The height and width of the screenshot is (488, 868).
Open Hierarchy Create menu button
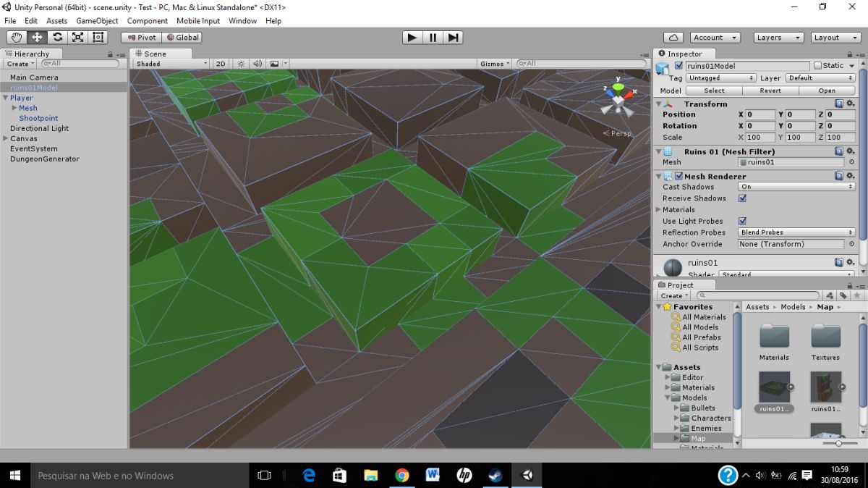[x=21, y=64]
